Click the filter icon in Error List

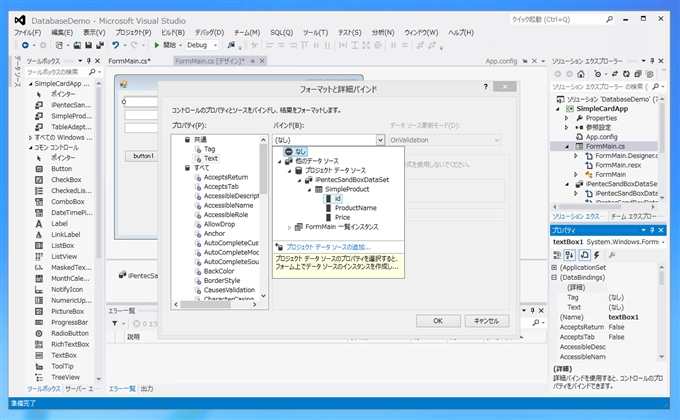coord(114,323)
